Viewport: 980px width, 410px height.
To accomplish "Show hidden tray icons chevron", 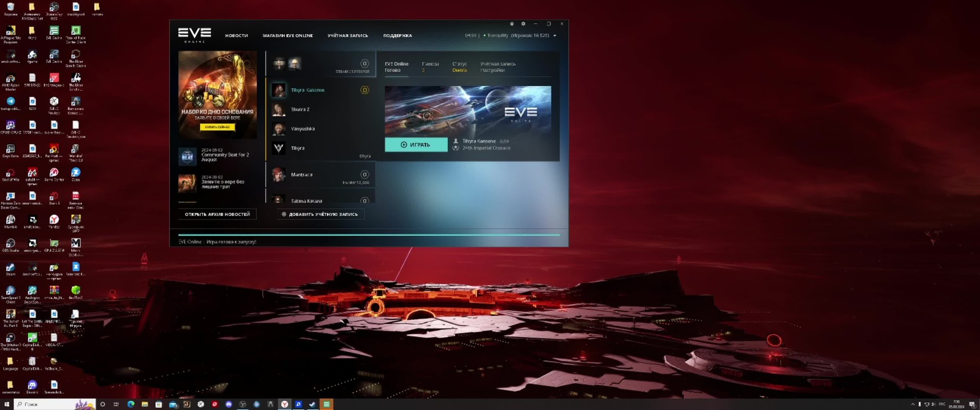I will [x=913, y=404].
